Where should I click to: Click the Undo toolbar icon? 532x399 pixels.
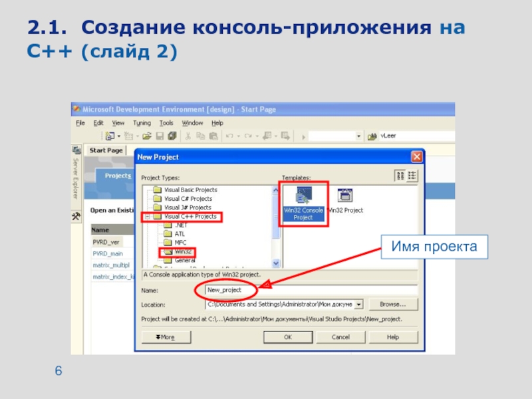click(x=229, y=136)
